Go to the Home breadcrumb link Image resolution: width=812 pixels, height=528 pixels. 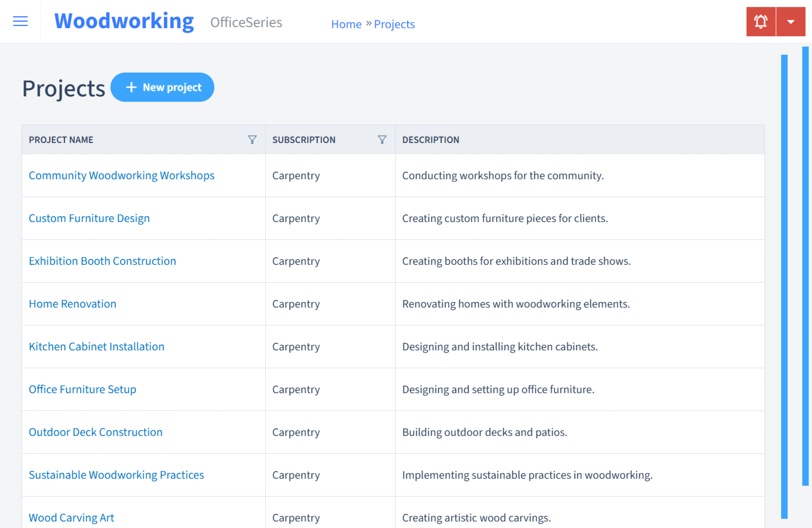coord(346,24)
